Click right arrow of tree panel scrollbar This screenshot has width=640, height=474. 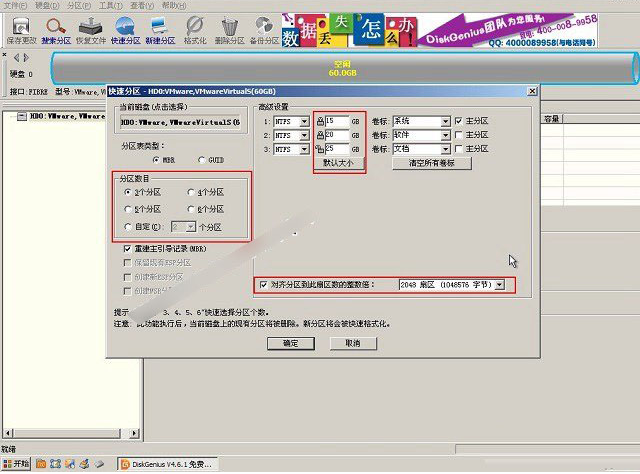pyautogui.click(x=134, y=433)
